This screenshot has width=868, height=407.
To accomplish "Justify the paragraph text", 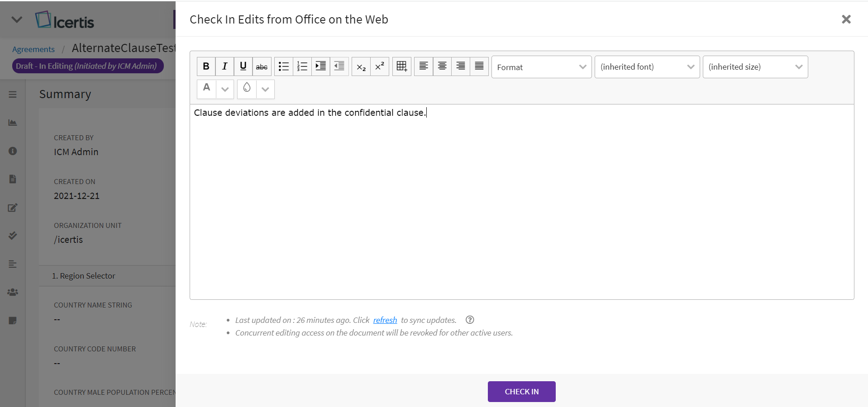I will pyautogui.click(x=479, y=66).
